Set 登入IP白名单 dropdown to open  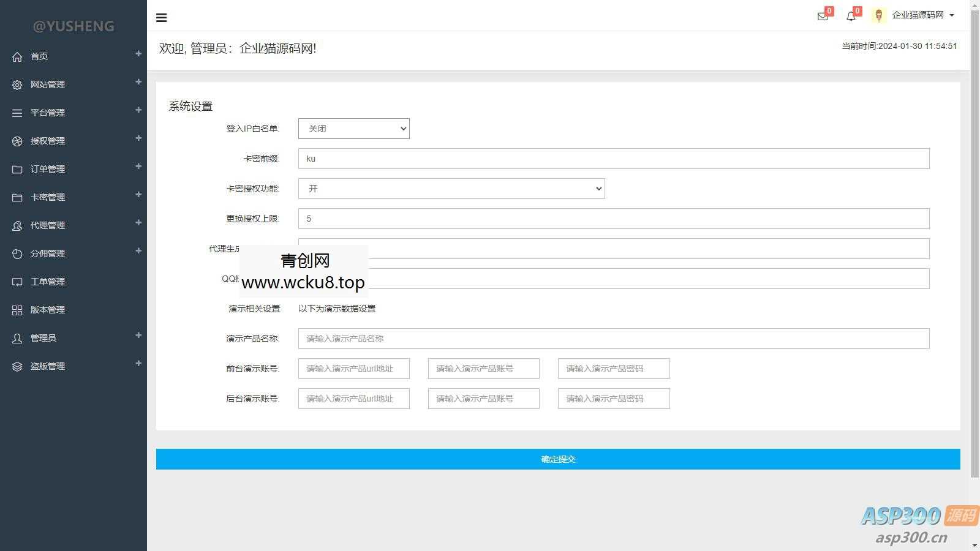coord(353,129)
